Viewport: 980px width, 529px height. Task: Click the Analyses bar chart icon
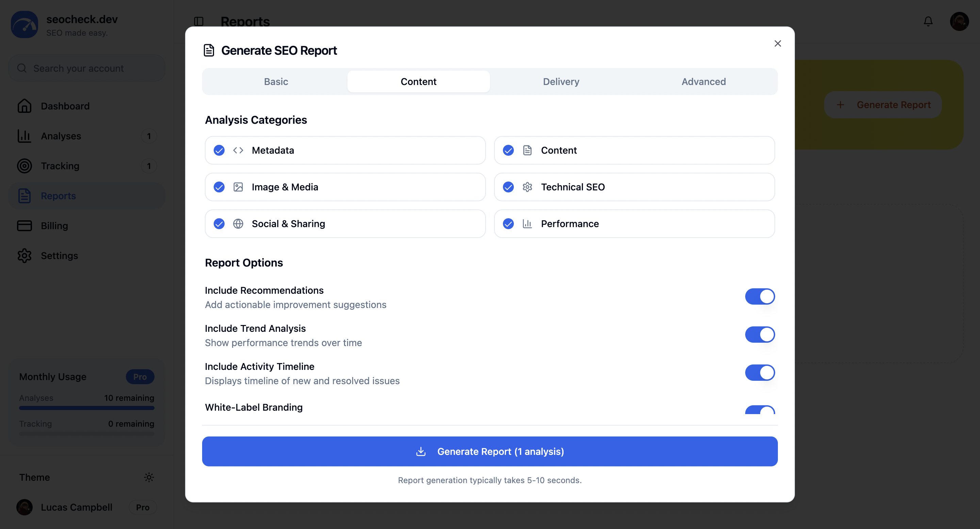tap(24, 136)
